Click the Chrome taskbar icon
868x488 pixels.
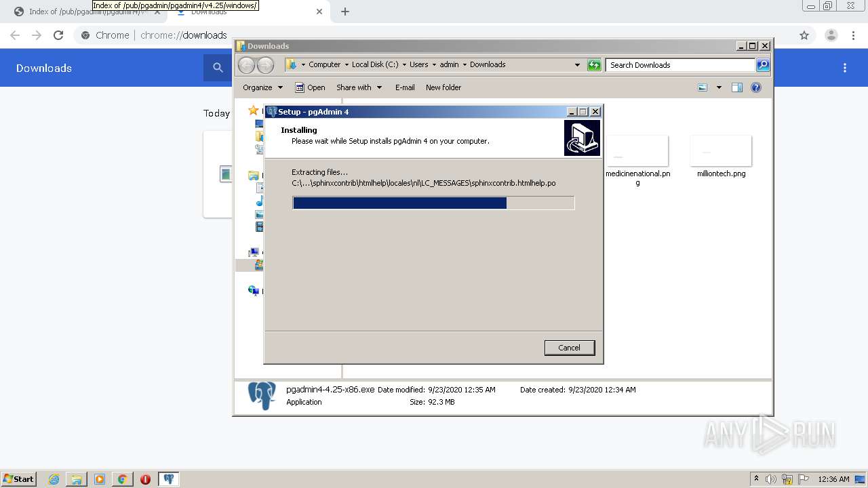(x=122, y=479)
